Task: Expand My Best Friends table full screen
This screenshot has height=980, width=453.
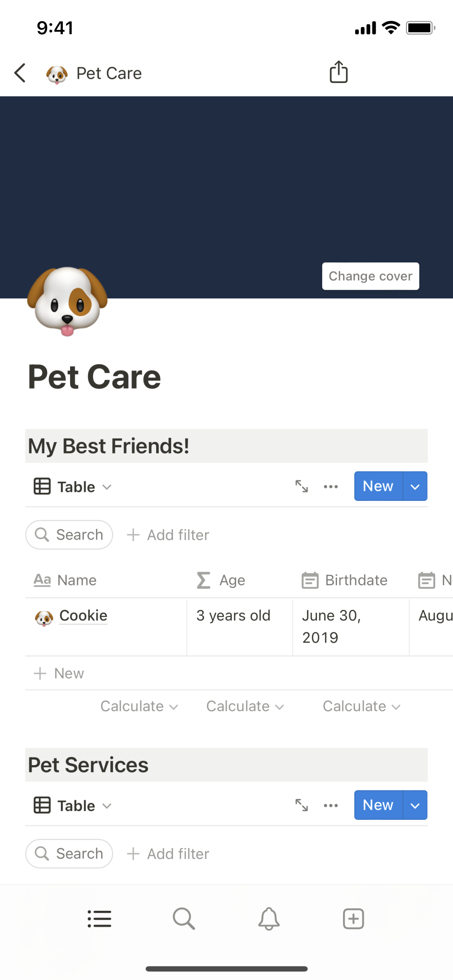Action: click(302, 486)
